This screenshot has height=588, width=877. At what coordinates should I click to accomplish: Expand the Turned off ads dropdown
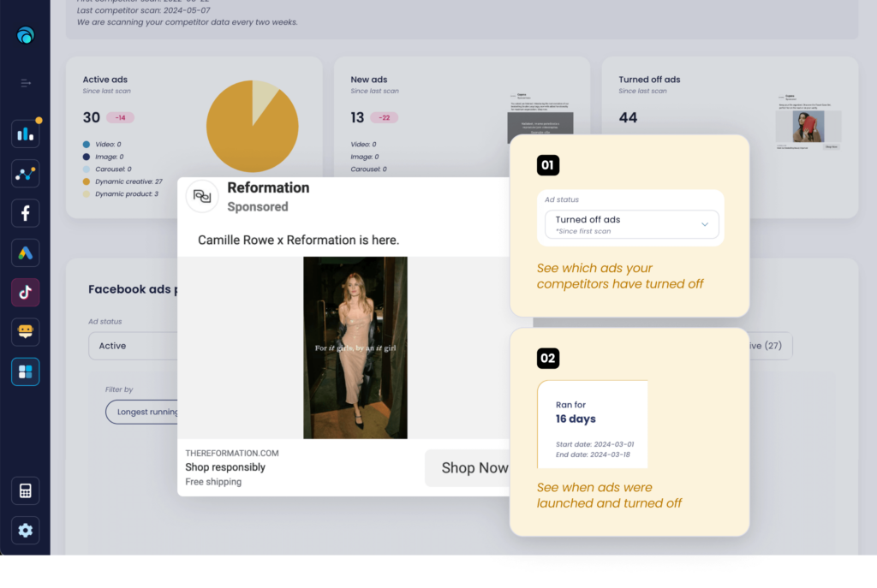point(631,224)
